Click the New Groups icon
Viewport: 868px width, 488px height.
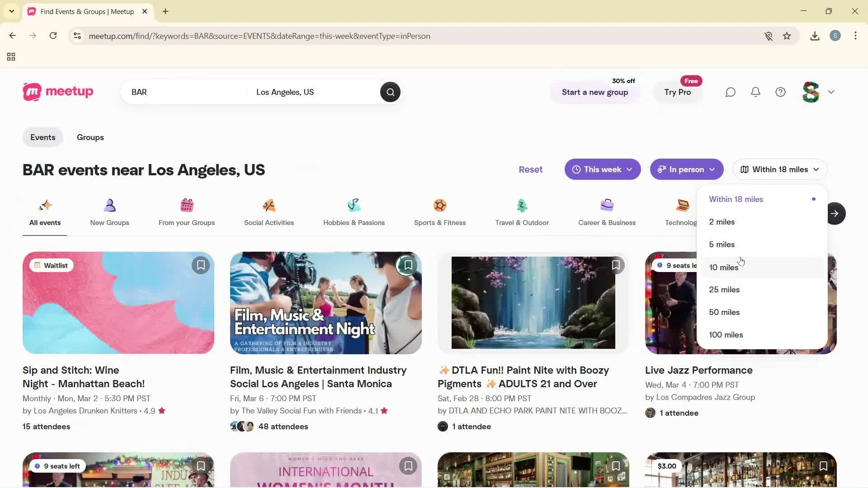(109, 206)
